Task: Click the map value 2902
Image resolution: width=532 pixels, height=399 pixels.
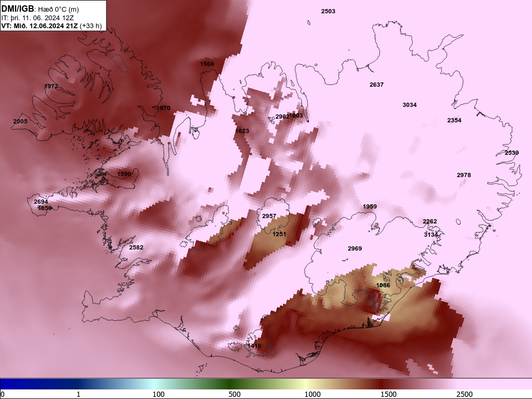Action: (x=281, y=117)
